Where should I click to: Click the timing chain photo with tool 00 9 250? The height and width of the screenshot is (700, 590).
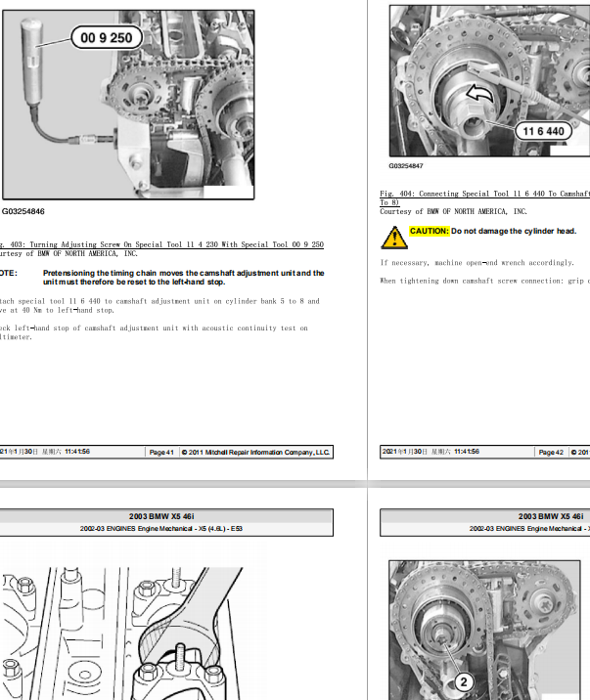(x=128, y=105)
